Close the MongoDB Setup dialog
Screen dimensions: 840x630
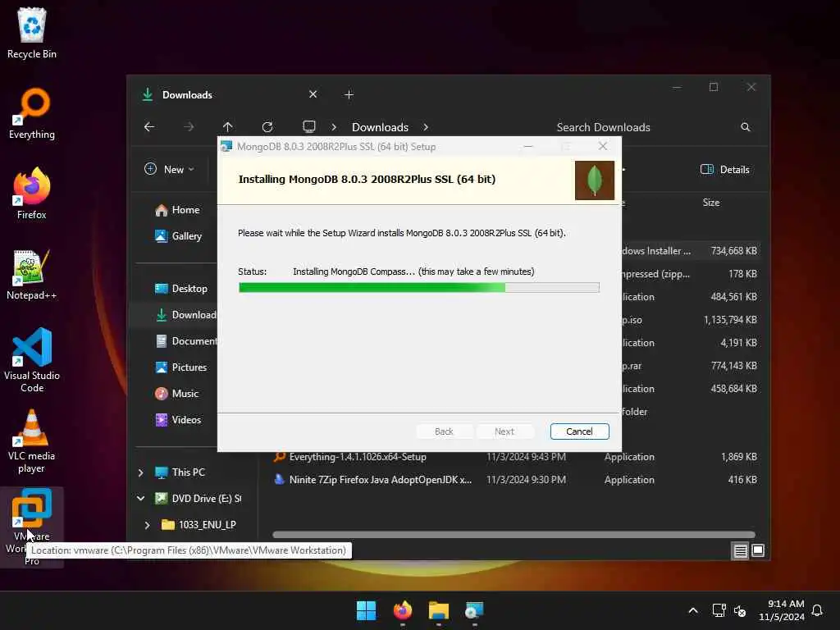coord(603,146)
